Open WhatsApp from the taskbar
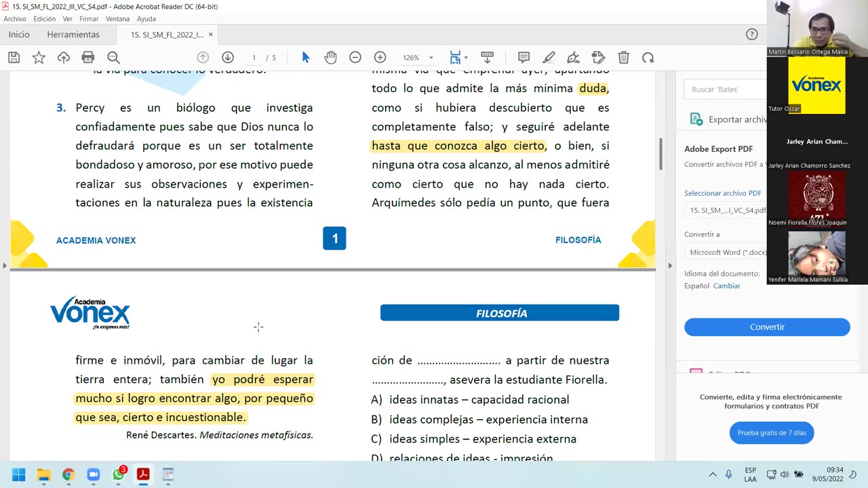Image resolution: width=868 pixels, height=488 pixels. 119,474
